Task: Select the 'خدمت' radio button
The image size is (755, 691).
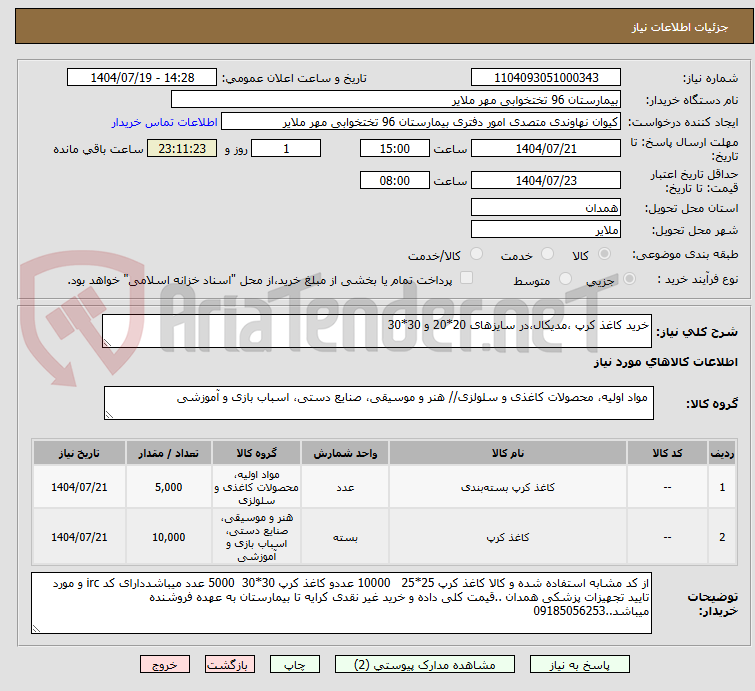Action: [547, 254]
